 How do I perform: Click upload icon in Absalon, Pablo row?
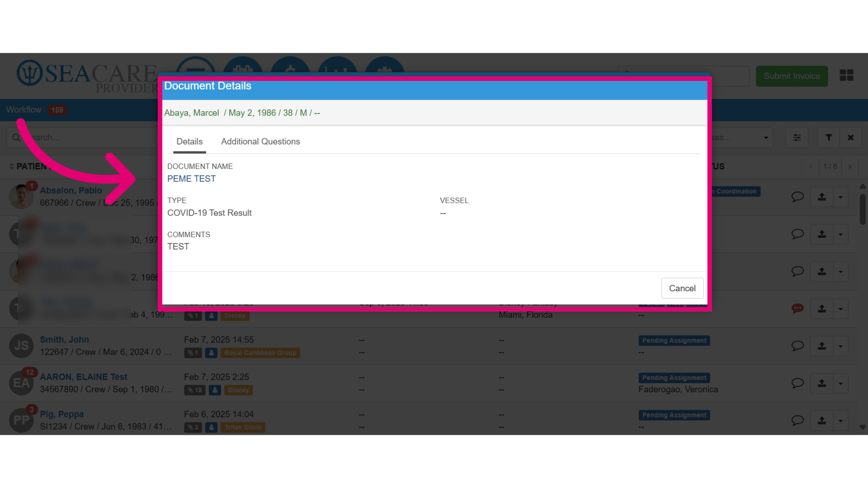point(822,197)
